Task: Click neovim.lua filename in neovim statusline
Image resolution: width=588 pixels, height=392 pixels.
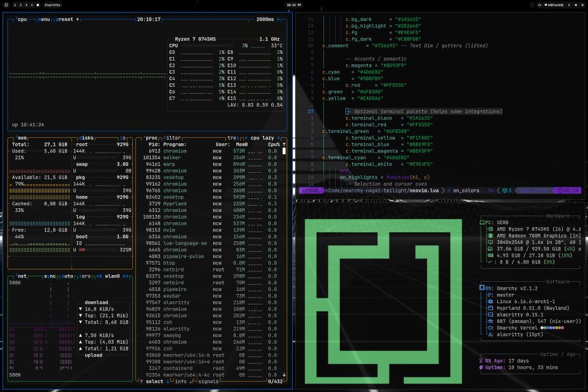Action: (424, 190)
